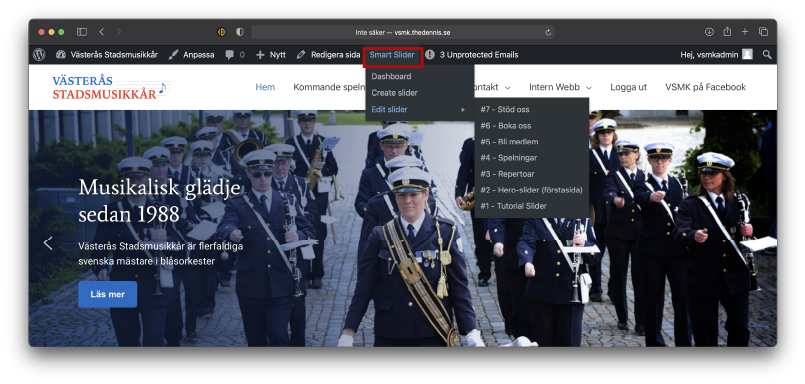Click the vsmkadmin avatar image

point(748,54)
